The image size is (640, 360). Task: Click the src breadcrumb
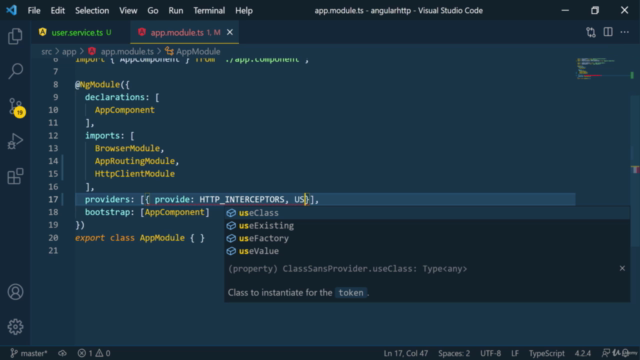pyautogui.click(x=47, y=51)
